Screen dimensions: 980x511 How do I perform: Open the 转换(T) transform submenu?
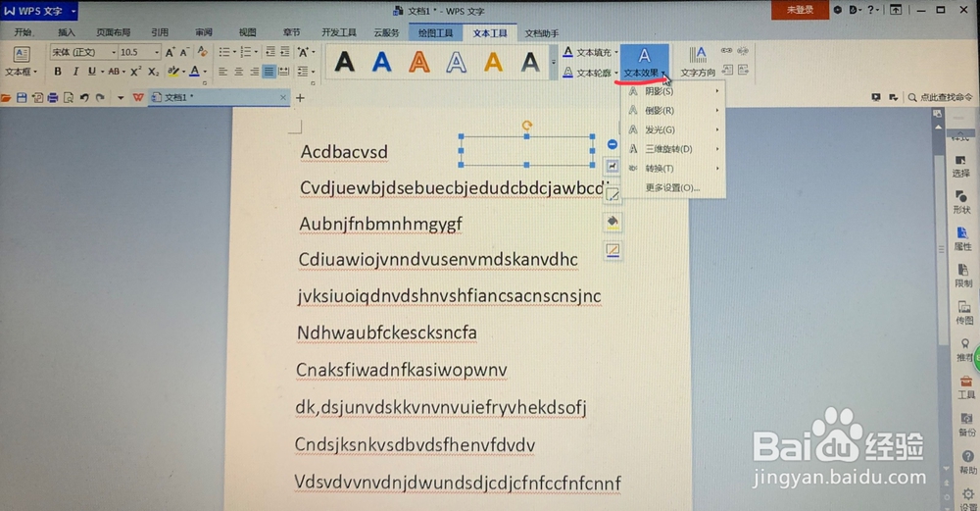pyautogui.click(x=673, y=169)
